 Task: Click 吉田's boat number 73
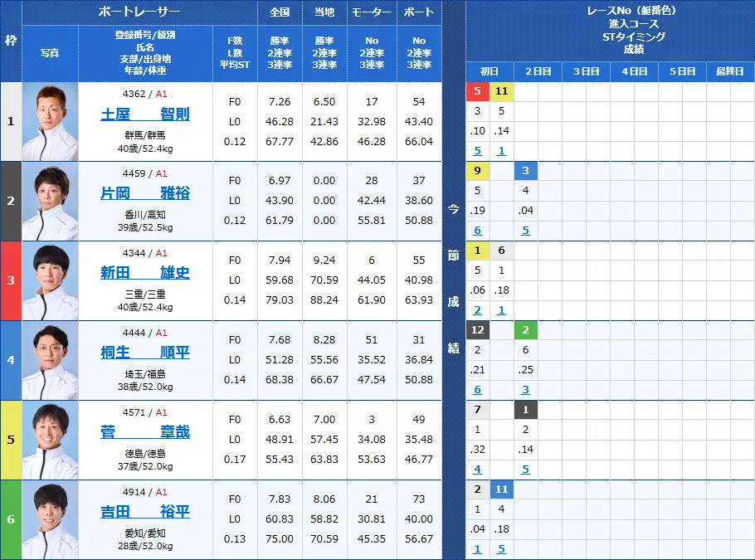[x=419, y=499]
